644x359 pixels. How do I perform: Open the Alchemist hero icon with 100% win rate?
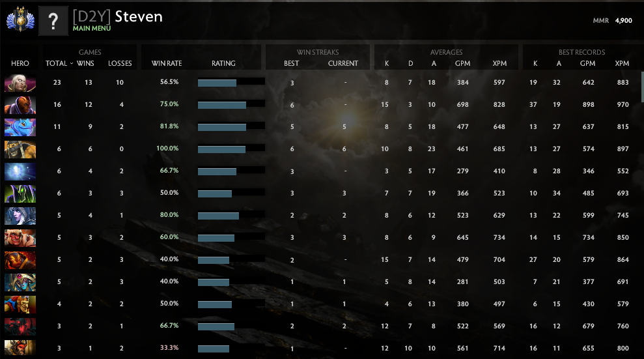[x=20, y=149]
